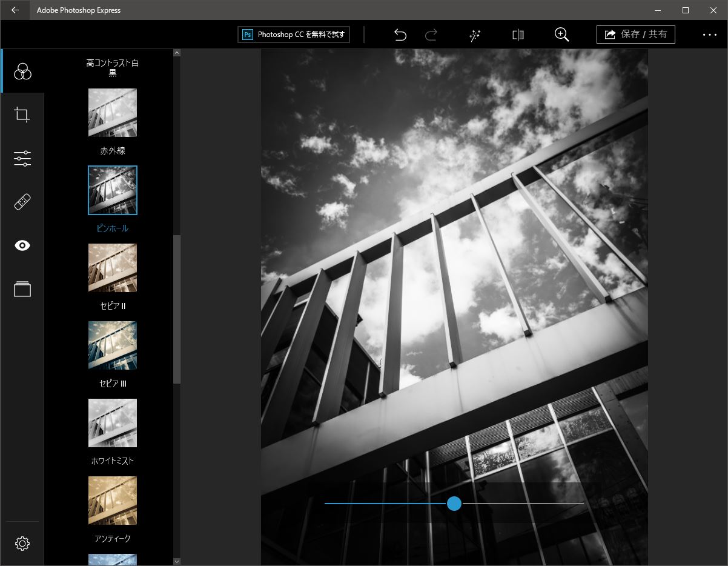Redo the last edit
Image resolution: width=728 pixels, height=566 pixels.
point(431,35)
